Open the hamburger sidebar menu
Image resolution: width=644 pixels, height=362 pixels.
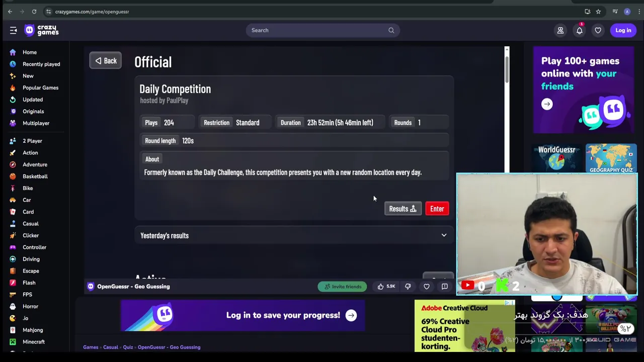(x=13, y=30)
